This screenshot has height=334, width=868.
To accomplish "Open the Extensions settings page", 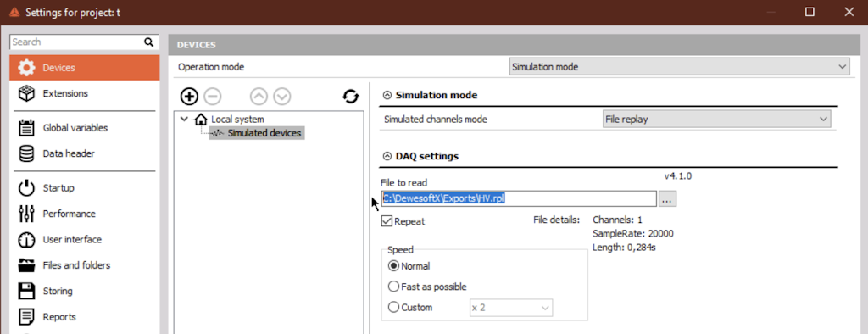I will (84, 93).
